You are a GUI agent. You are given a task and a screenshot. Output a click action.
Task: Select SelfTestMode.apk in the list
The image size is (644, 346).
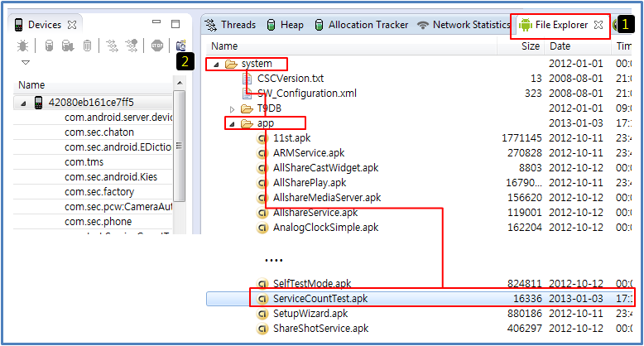(x=312, y=284)
